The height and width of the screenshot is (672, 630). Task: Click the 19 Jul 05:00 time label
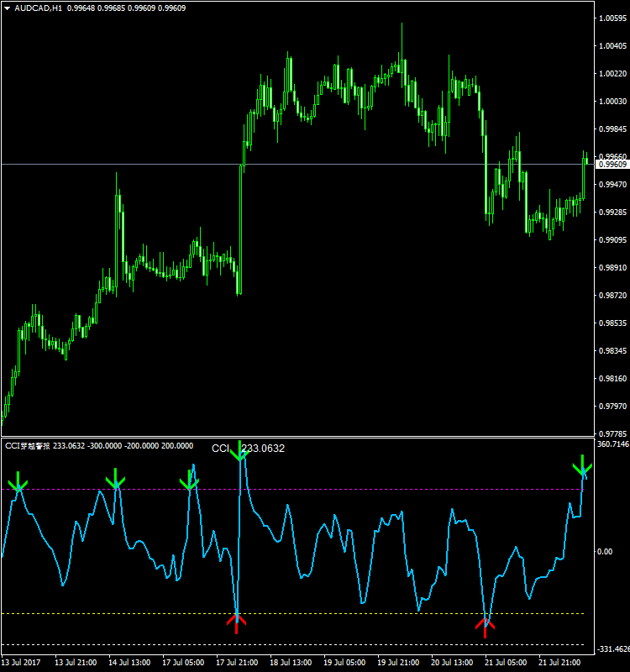[x=344, y=663]
